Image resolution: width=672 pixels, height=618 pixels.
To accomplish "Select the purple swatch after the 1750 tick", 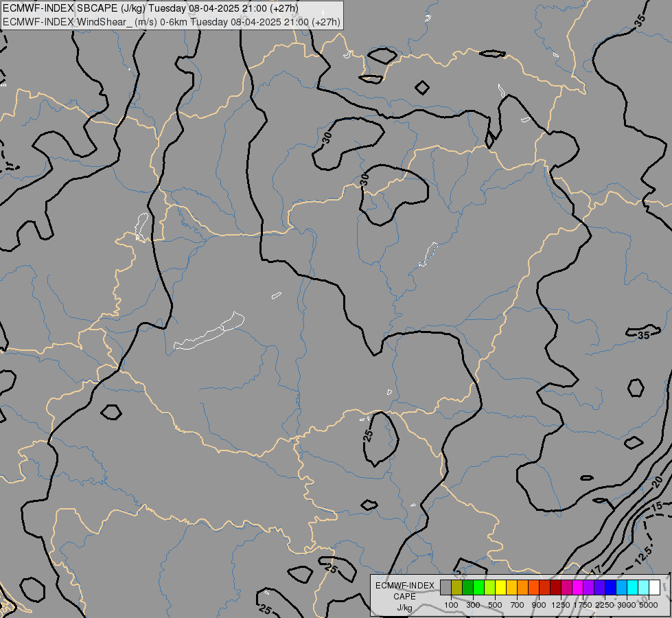I will coord(588,587).
